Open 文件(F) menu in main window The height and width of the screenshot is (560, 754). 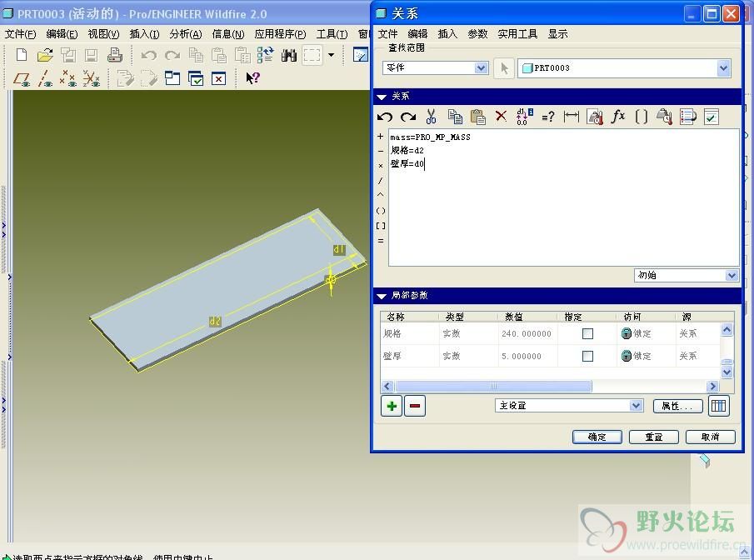20,34
